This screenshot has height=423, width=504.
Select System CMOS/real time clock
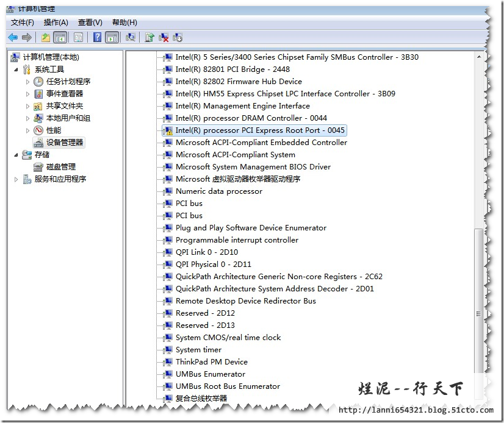click(x=228, y=338)
